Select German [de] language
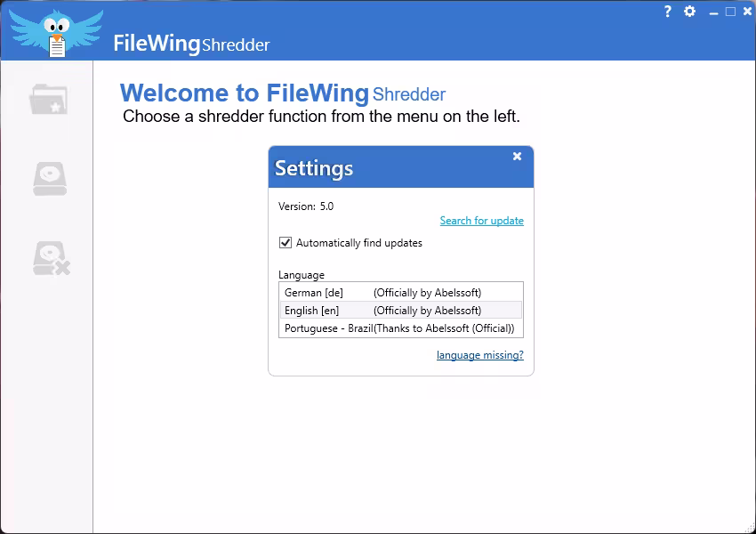 coord(400,292)
